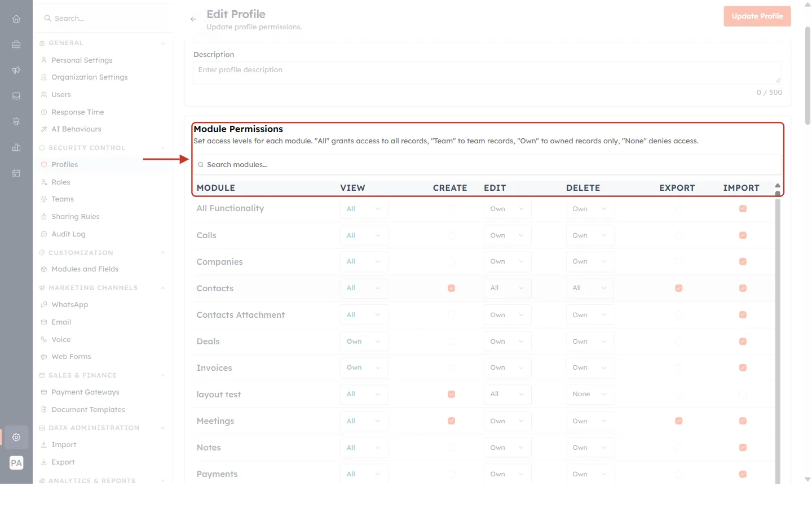Screen dimensions: 812x508
Task: Toggle Export checkbox for Contacts
Action: (678, 288)
